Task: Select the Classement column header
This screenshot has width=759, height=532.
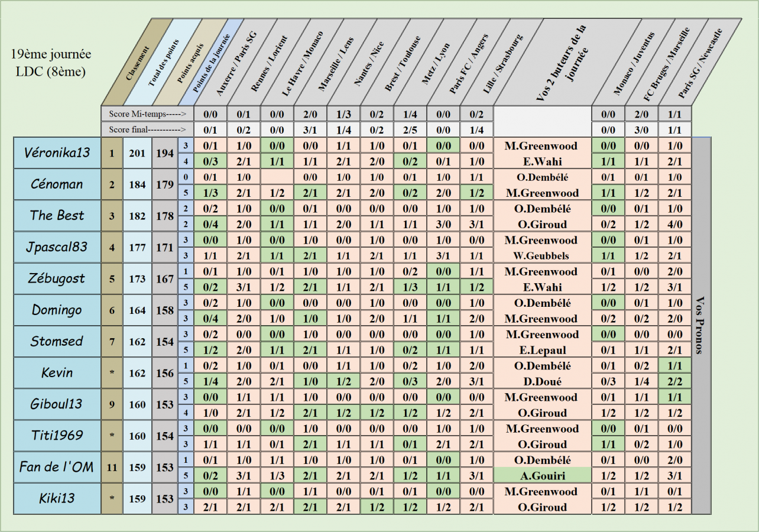Action: point(137,63)
